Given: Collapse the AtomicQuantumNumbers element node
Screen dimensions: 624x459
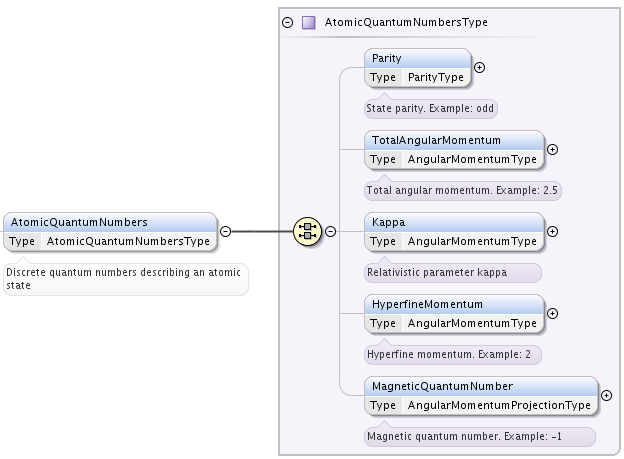Looking at the screenshot, I should (x=225, y=231).
